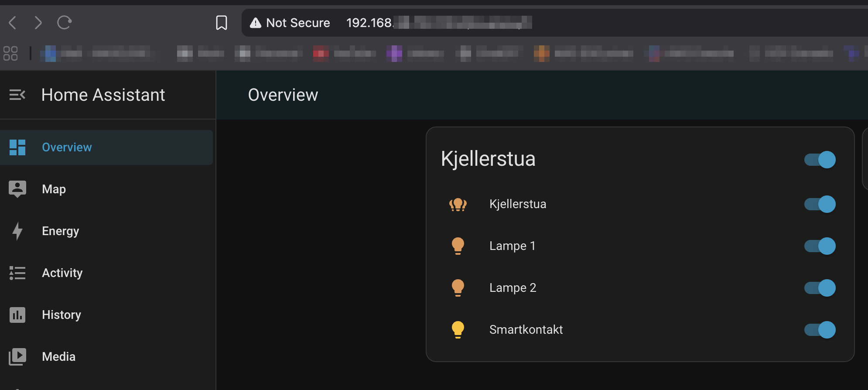Collapse the Home Assistant sidebar menu icon
The height and width of the screenshot is (390, 868).
point(17,95)
